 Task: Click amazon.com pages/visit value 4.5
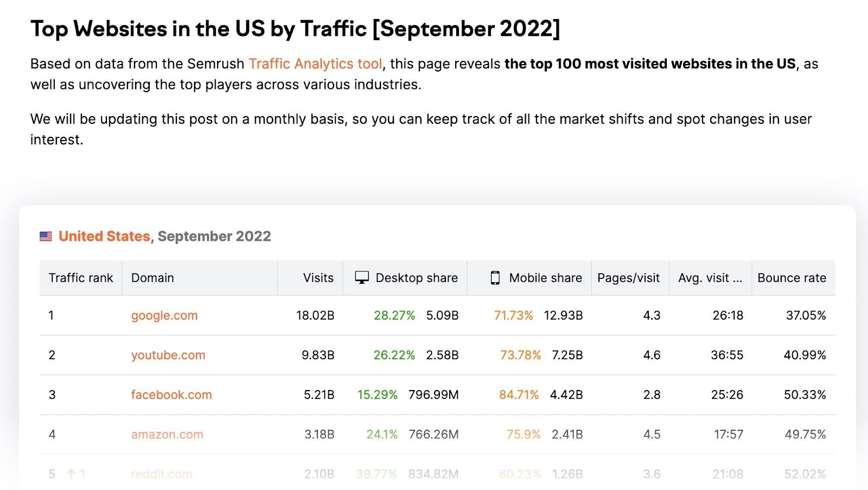[x=652, y=434]
